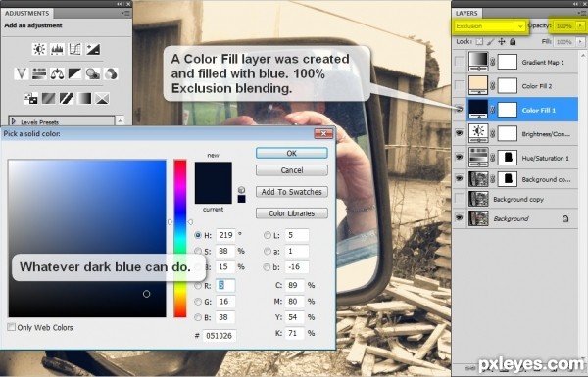Image resolution: width=588 pixels, height=377 pixels.
Task: Add a Photo Filter adjustment
Action: coord(93,73)
